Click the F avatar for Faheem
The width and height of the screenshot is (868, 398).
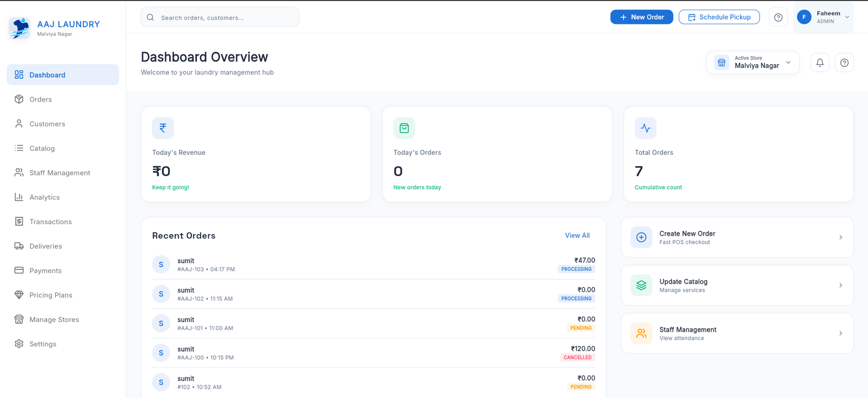[804, 17]
